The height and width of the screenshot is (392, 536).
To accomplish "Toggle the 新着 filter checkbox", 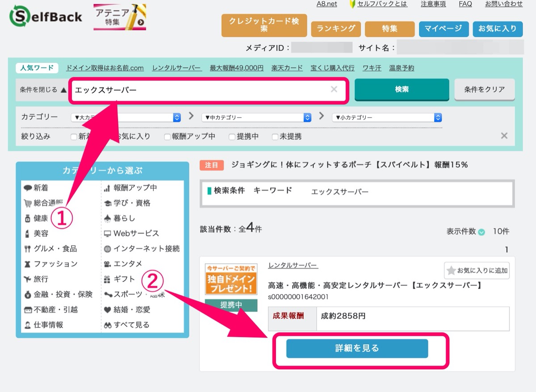I will [x=74, y=137].
